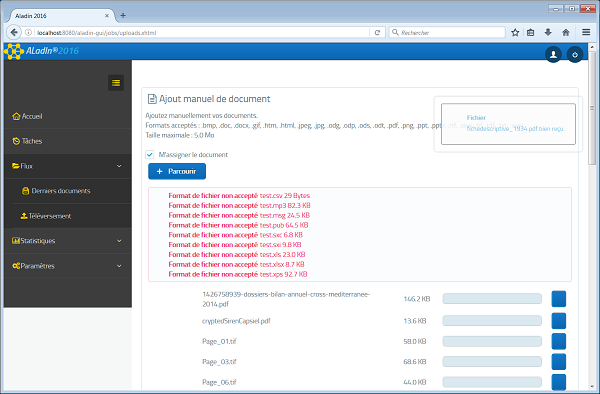Click the browser home icon

pos(566,33)
